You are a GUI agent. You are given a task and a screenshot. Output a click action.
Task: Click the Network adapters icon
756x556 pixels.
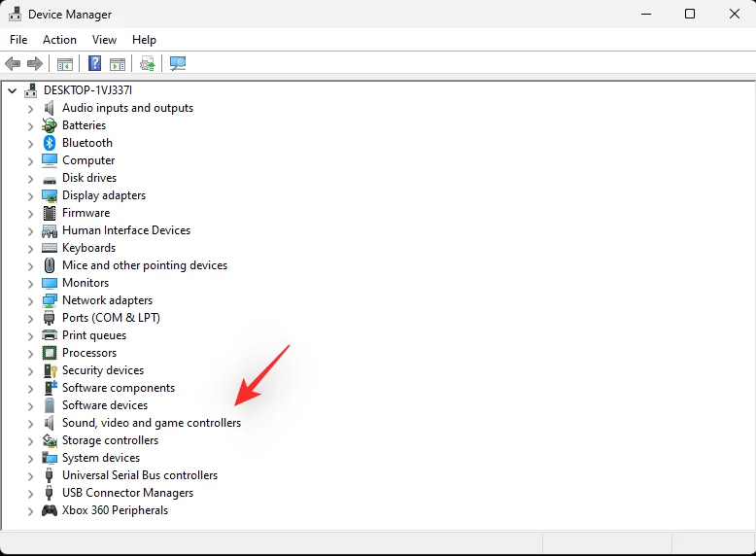click(50, 301)
